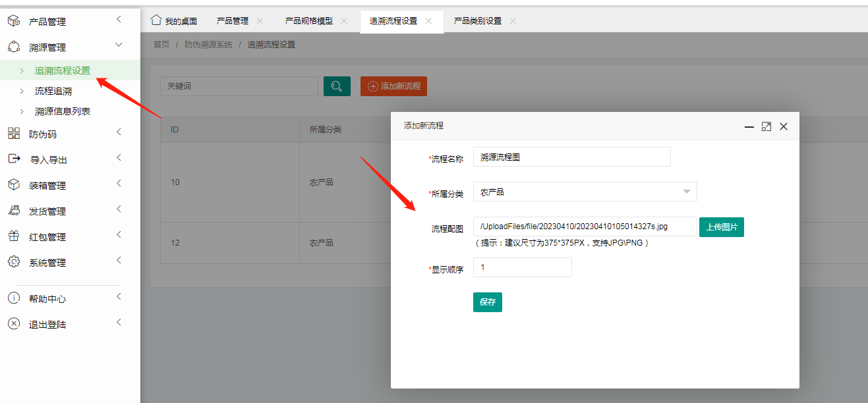Collapse the 溯源管理 sidebar section chevron
Screen dimensions: 868x403
[x=119, y=45]
